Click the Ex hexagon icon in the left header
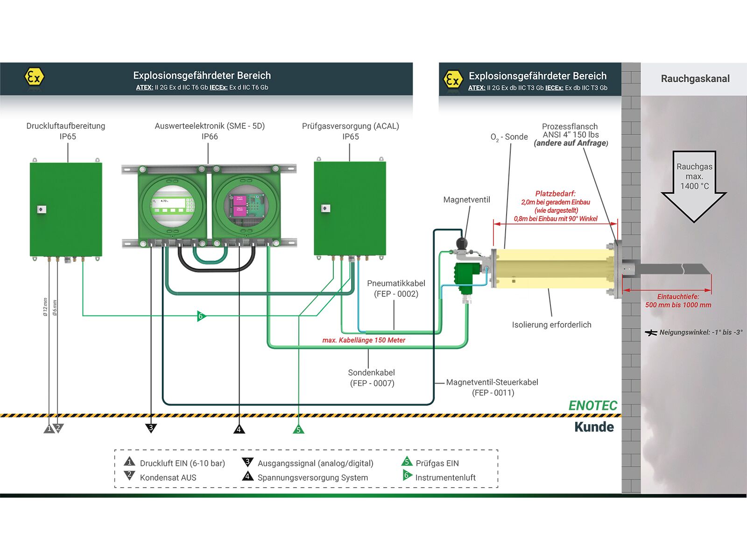This screenshot has width=747, height=560. [x=34, y=77]
